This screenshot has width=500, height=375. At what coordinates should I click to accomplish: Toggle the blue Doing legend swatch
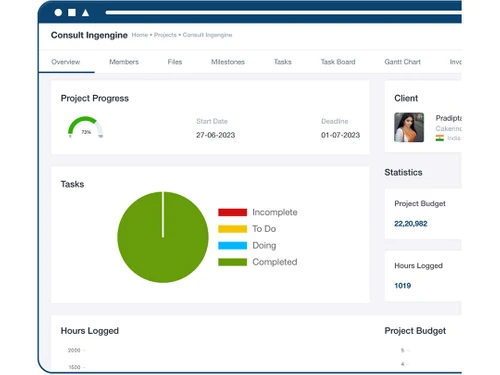point(233,246)
